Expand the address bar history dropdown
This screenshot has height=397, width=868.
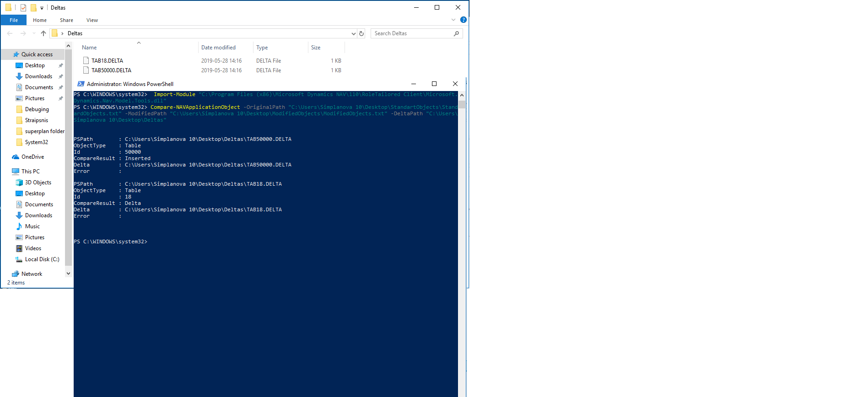pyautogui.click(x=353, y=33)
